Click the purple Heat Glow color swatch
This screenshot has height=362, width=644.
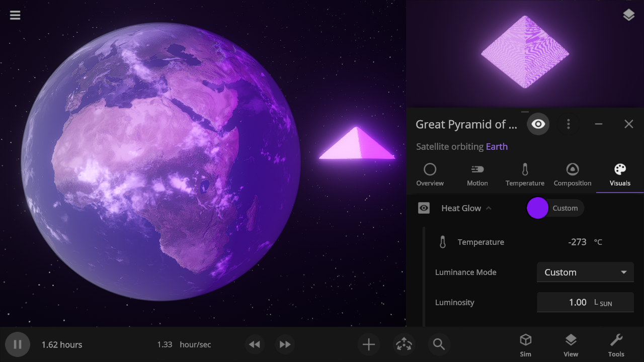[x=537, y=208]
